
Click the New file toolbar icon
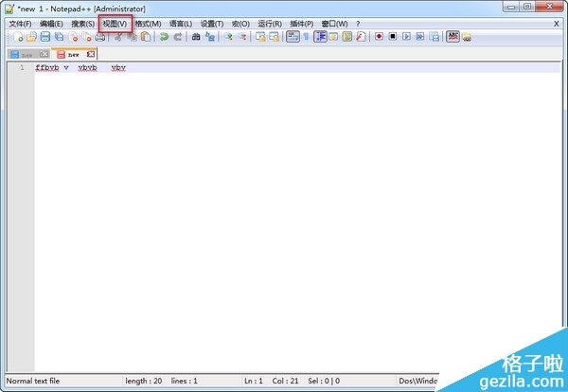18,37
